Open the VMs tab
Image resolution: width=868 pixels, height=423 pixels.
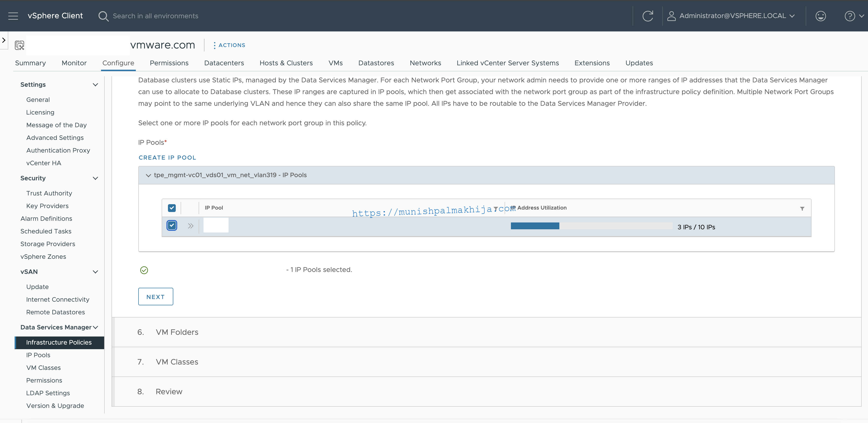336,63
